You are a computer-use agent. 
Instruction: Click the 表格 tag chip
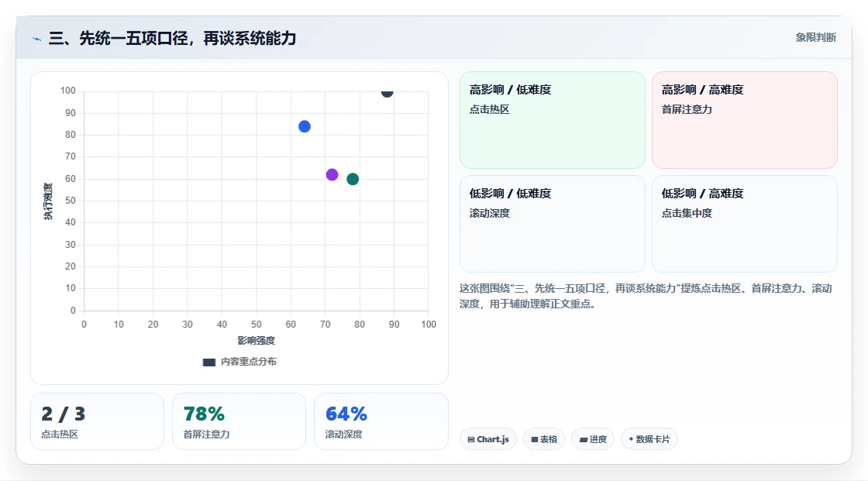[x=544, y=439]
